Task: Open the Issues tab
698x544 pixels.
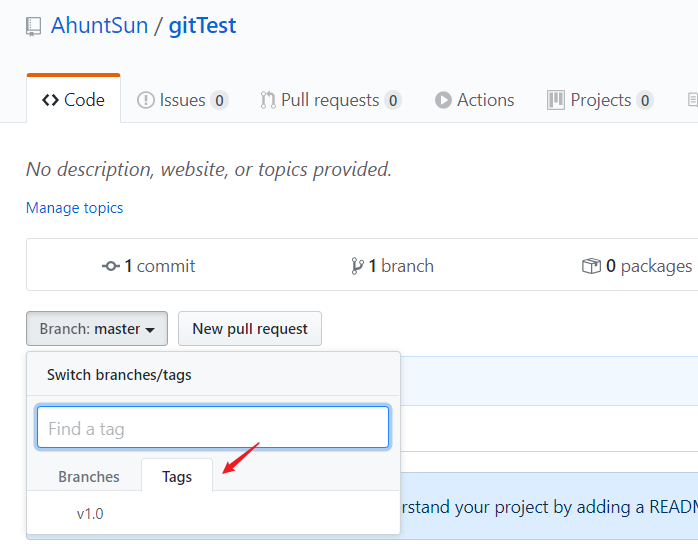Action: 183,100
